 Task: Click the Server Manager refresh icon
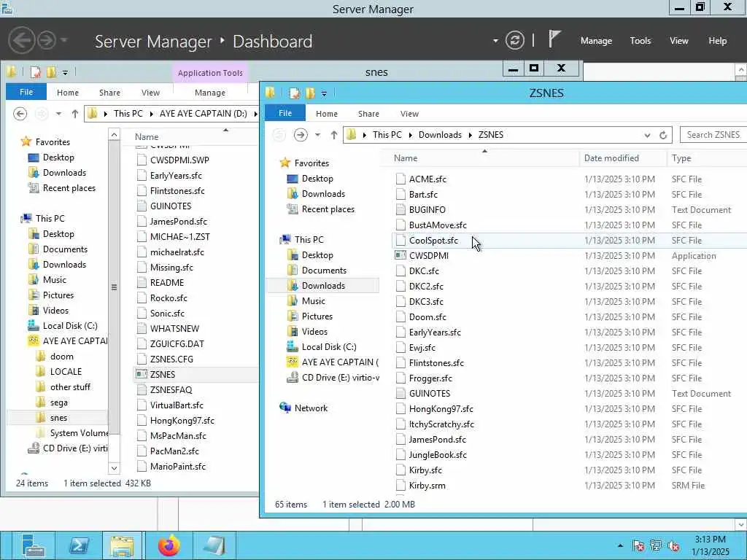[x=515, y=41]
